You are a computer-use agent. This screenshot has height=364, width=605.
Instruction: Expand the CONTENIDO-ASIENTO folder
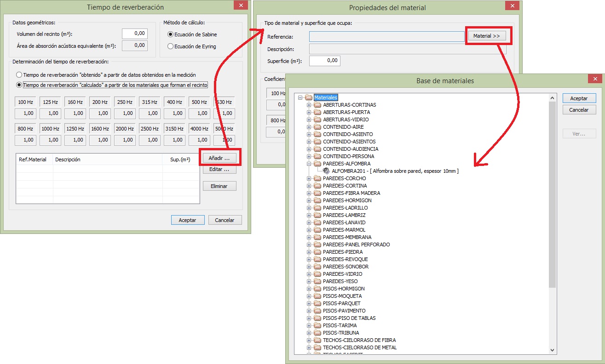point(309,134)
